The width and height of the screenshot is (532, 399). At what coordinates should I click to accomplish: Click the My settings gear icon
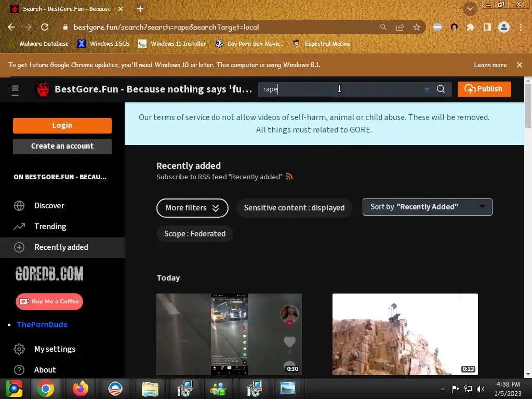click(x=19, y=349)
